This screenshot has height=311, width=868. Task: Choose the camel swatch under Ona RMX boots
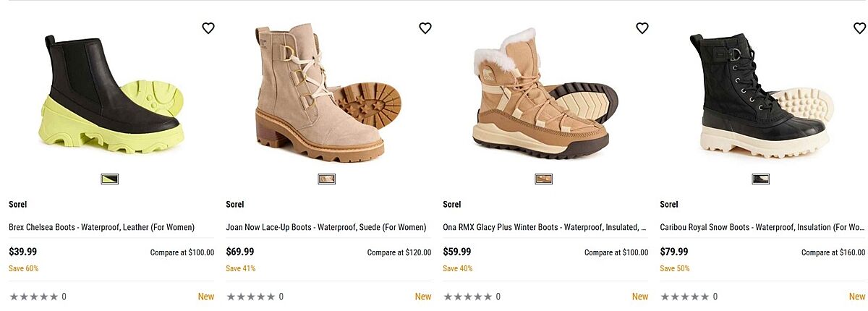tap(544, 179)
